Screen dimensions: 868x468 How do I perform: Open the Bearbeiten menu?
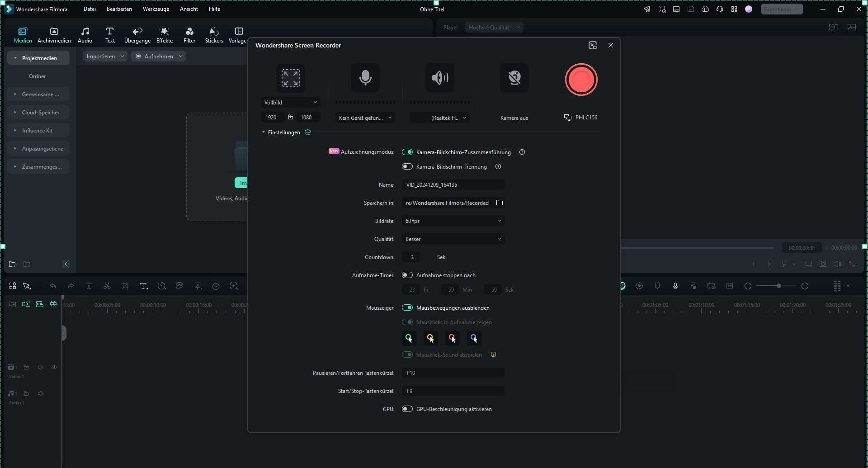pos(119,9)
